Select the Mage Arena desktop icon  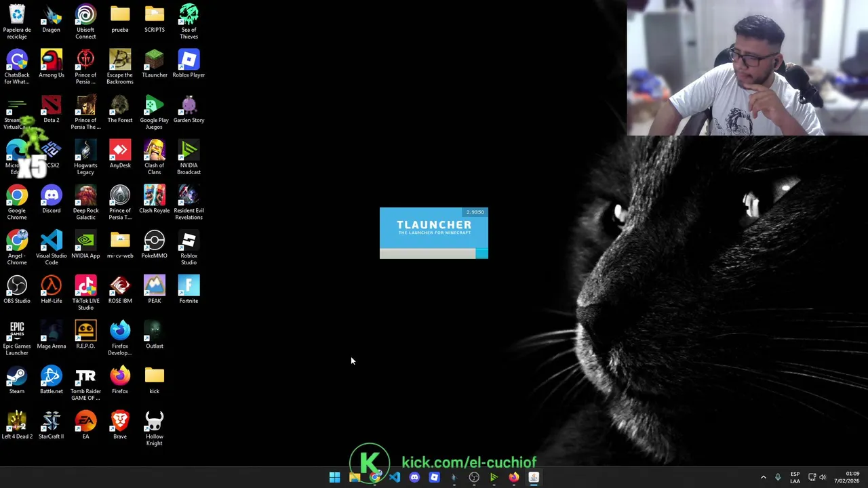(x=51, y=335)
